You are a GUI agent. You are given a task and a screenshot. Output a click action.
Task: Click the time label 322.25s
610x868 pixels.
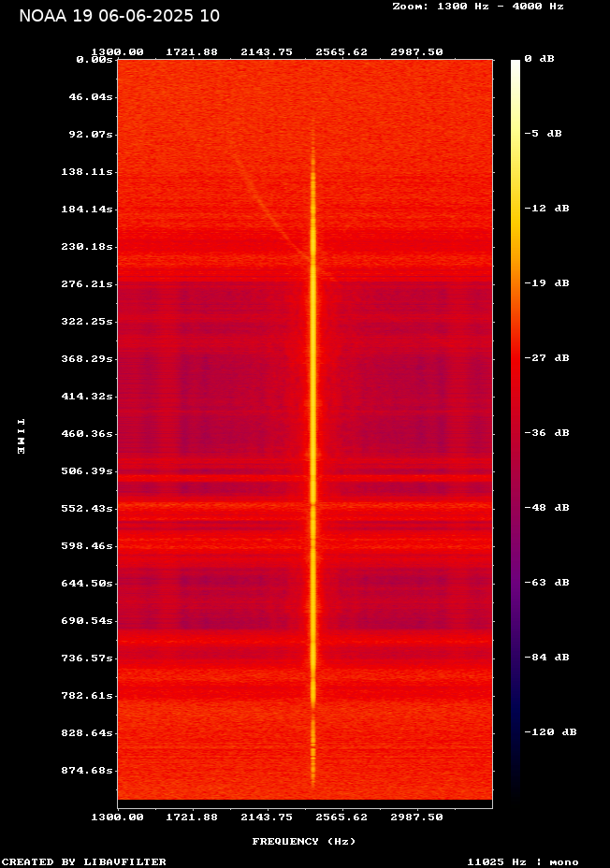click(x=87, y=322)
